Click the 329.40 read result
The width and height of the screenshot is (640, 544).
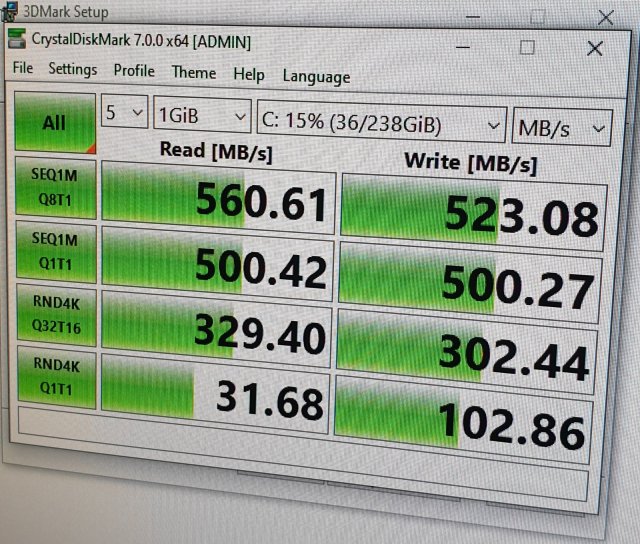(216, 330)
